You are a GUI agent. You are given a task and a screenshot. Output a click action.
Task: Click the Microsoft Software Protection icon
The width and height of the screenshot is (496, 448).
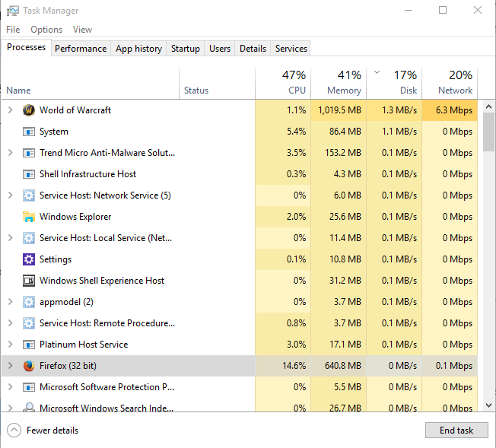29,387
